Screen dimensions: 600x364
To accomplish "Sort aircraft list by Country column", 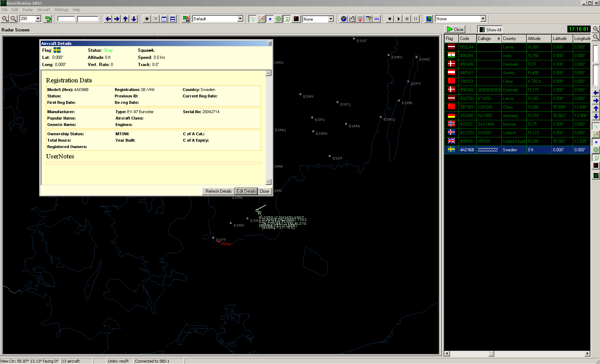I will pyautogui.click(x=514, y=39).
